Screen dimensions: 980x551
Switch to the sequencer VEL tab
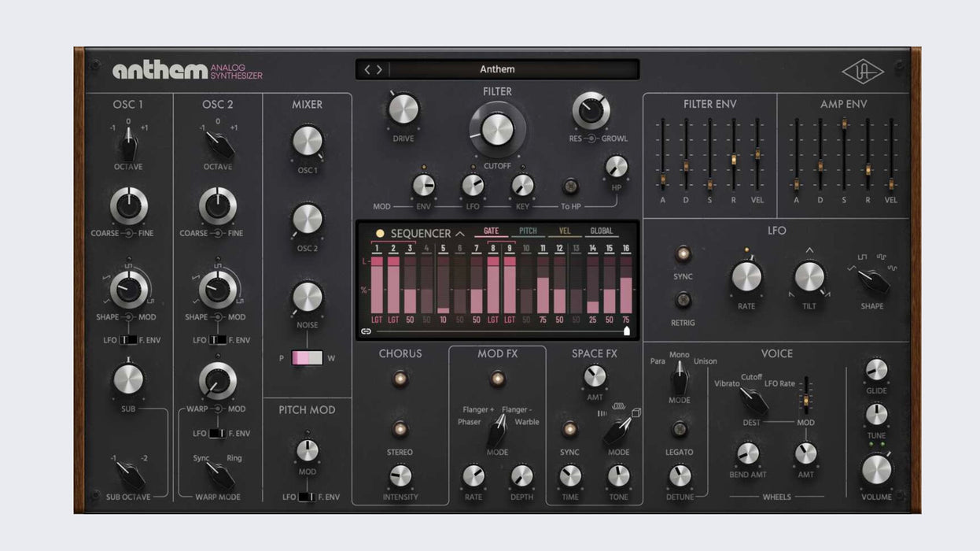[565, 231]
